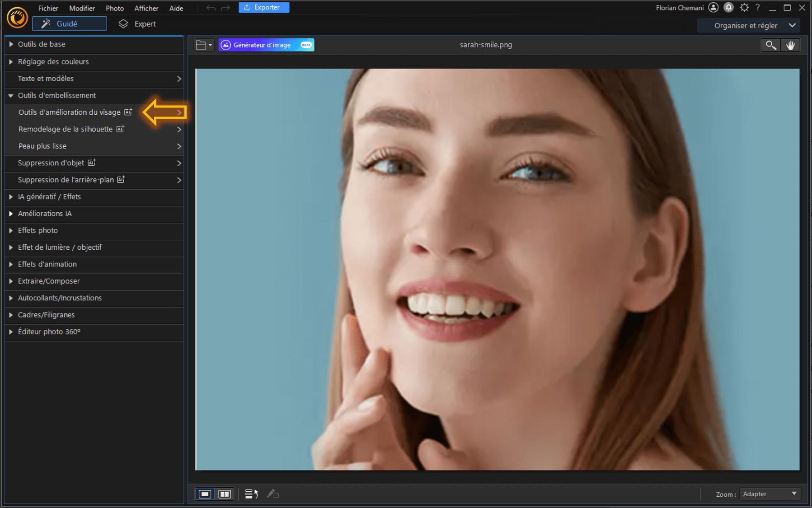
Task: Toggle the history steps display
Action: [x=251, y=494]
